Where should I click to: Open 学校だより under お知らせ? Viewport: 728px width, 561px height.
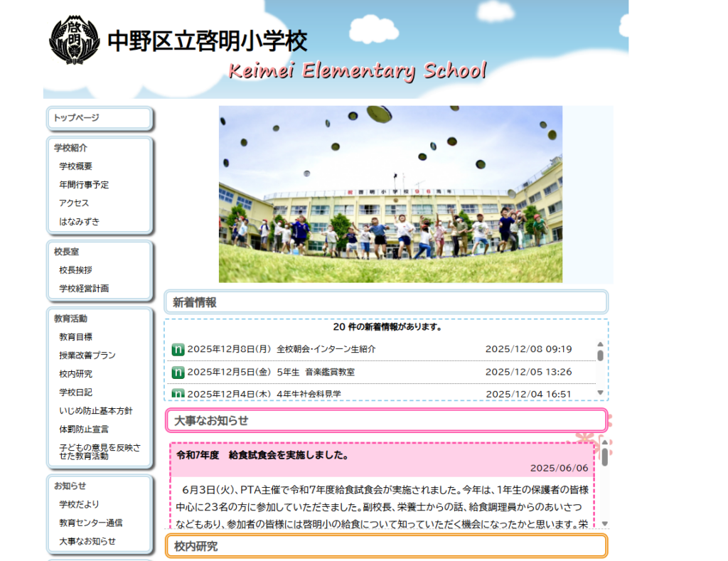click(x=80, y=504)
